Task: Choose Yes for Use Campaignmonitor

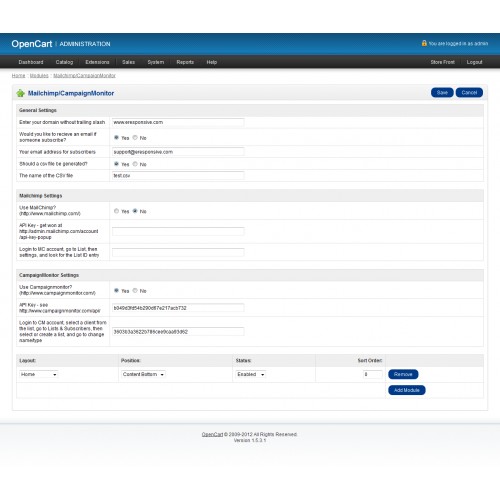Action: [x=116, y=290]
